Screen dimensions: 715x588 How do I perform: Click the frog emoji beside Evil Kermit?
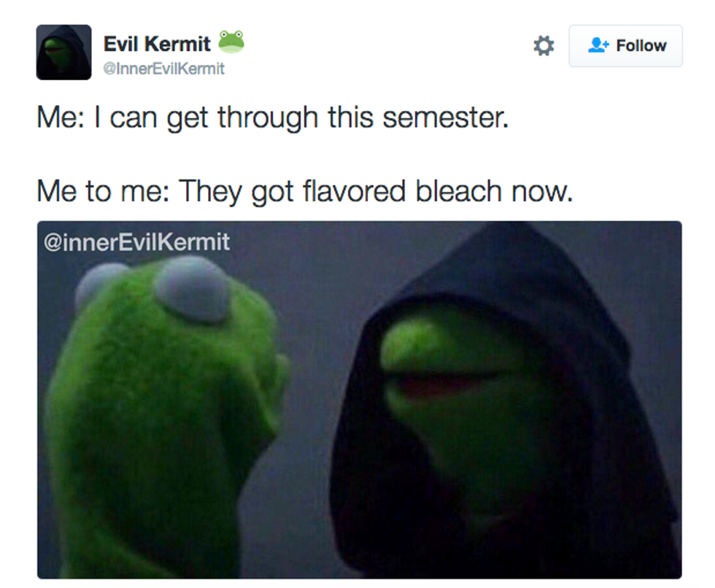tap(232, 42)
